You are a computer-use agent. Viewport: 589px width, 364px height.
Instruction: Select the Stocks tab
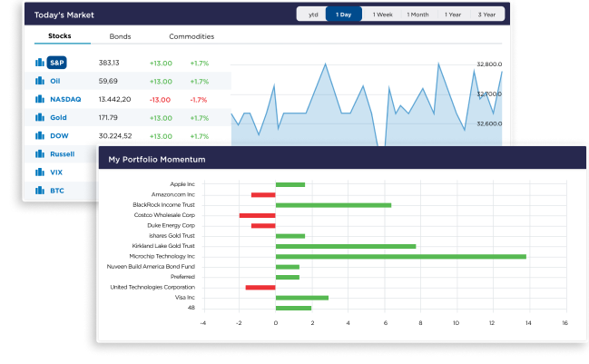tap(59, 36)
